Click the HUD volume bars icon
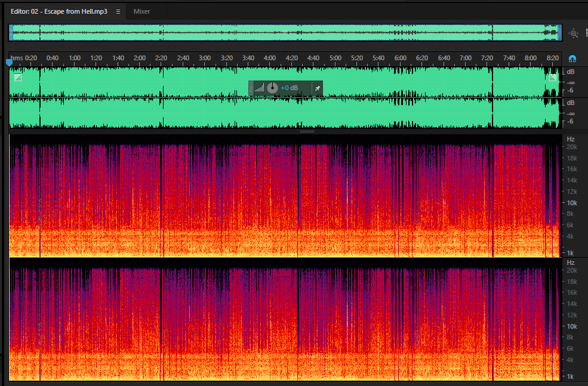 tap(259, 88)
